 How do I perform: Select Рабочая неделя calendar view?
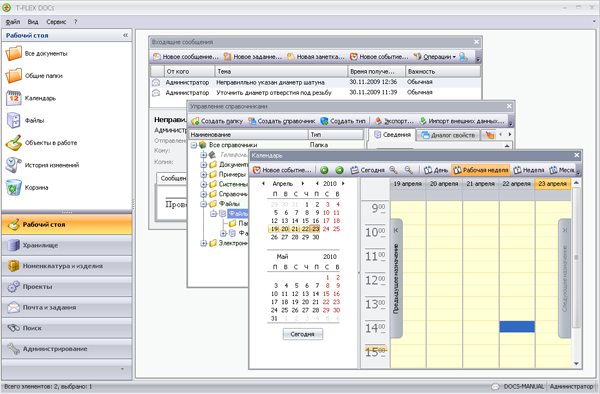click(x=481, y=170)
